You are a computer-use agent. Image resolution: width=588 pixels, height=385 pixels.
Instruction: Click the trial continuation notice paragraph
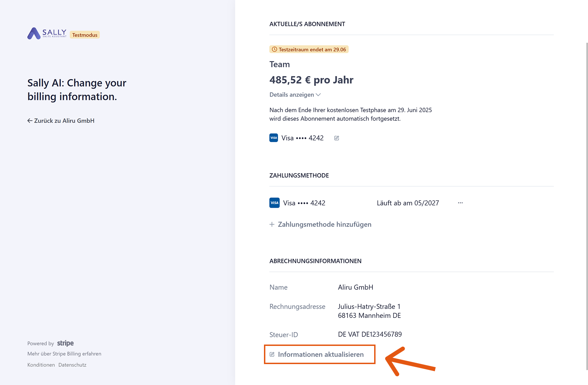click(350, 114)
